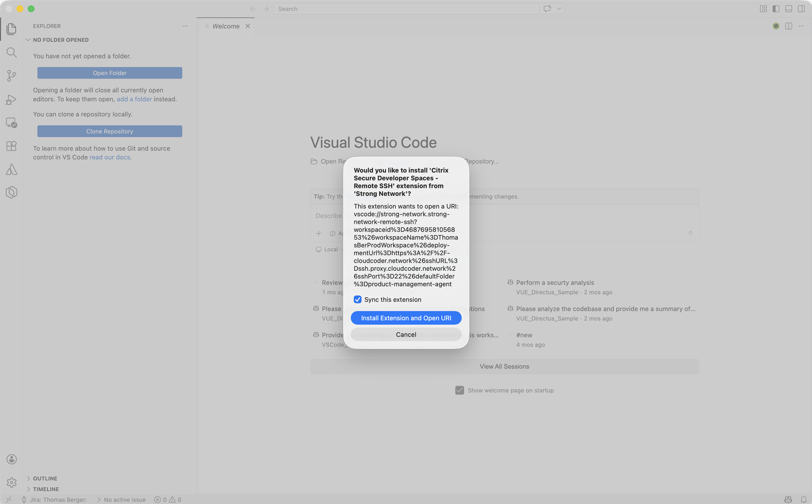Toggle bottom panel visibility
Viewport: 812px width, 504px height.
(789, 9)
